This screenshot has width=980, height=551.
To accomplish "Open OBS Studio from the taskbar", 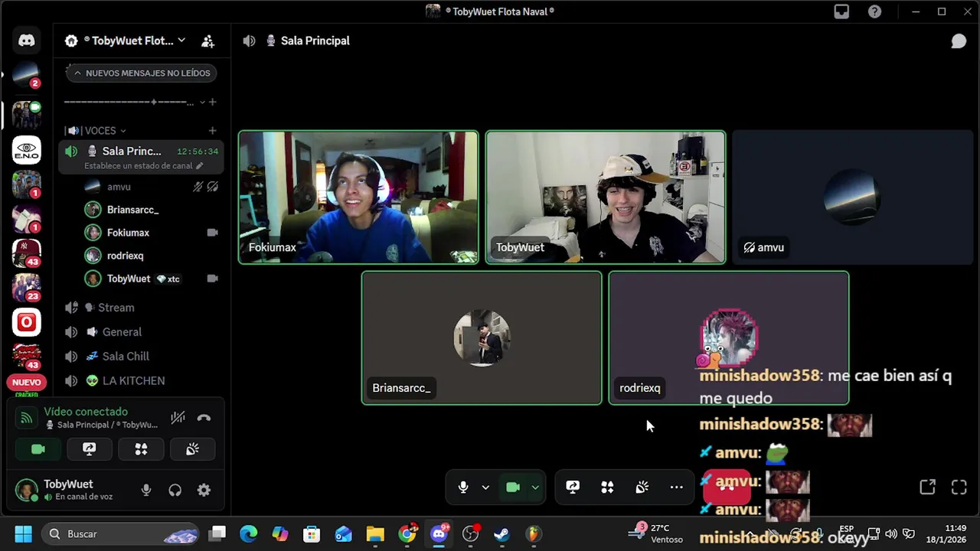I will (x=470, y=534).
